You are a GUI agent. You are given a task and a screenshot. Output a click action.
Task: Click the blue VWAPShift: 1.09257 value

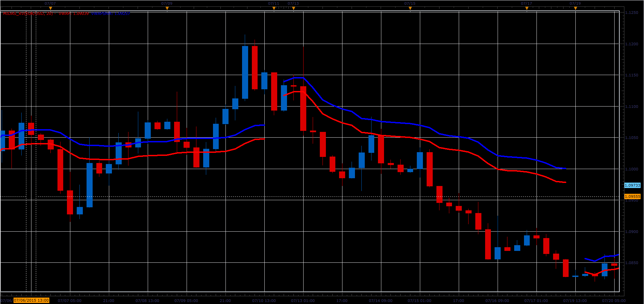pos(111,14)
